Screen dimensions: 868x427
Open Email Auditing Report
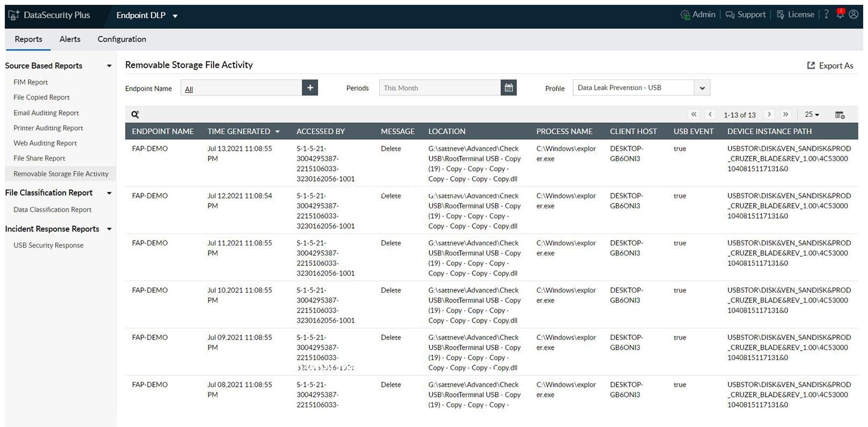click(x=46, y=113)
